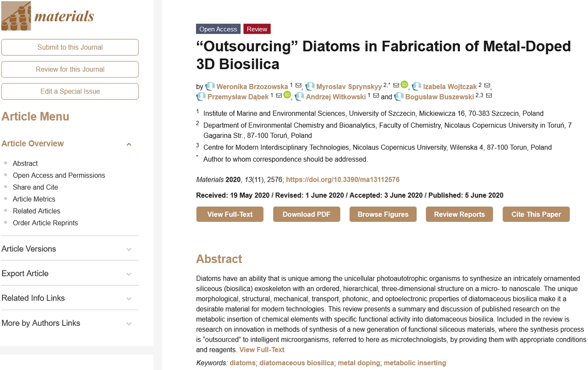Viewport: 588px width, 370px height.
Task: Click the Submit to this Journal button
Action: point(70,47)
